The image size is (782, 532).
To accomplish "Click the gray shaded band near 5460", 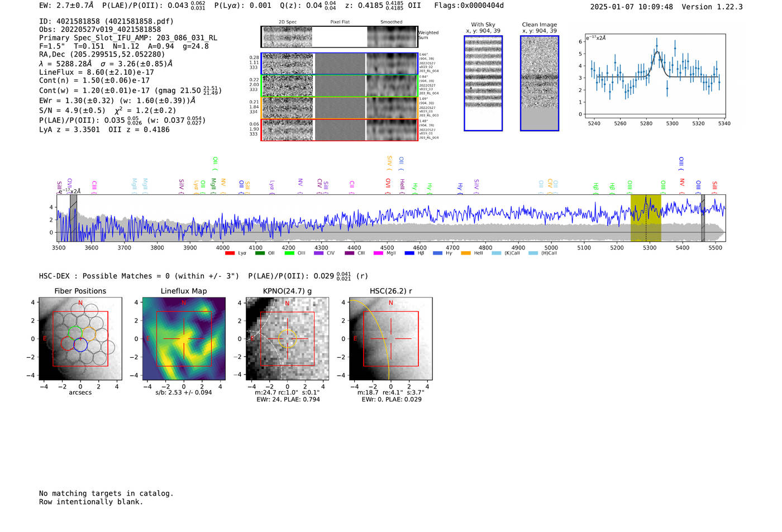I will point(703,218).
